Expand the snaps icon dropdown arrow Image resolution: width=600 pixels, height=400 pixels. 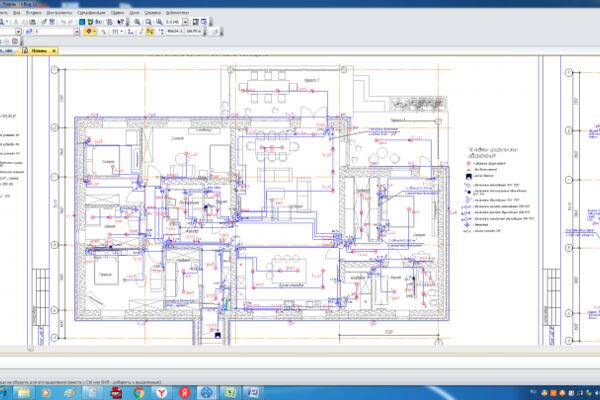(x=95, y=31)
